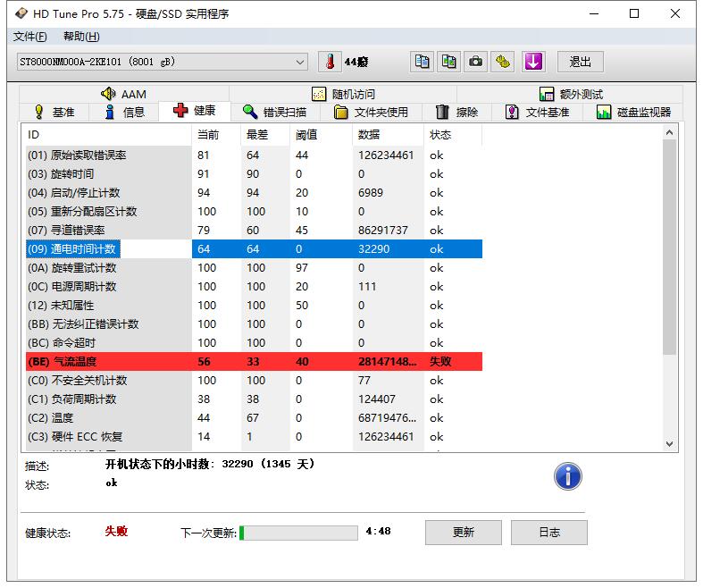Switch to the 文件夹使用 tab
The height and width of the screenshot is (588, 703).
point(372,112)
